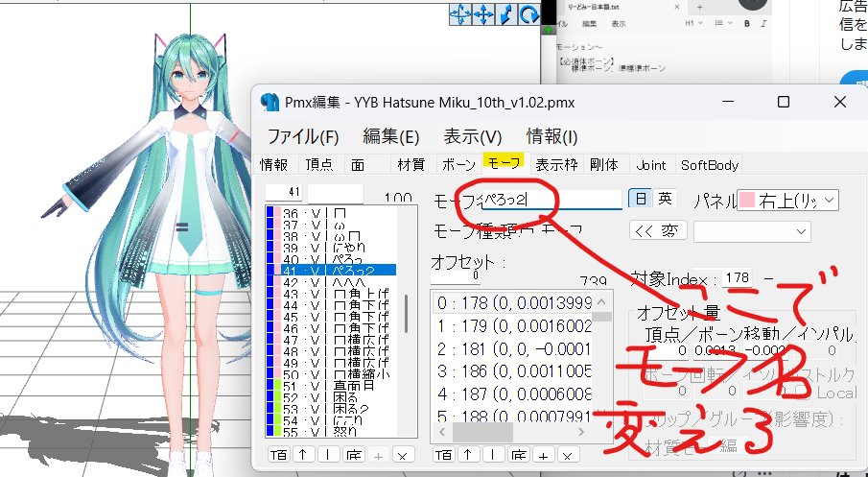Move selected offset up in offset list
The height and width of the screenshot is (477, 868).
pos(468,455)
